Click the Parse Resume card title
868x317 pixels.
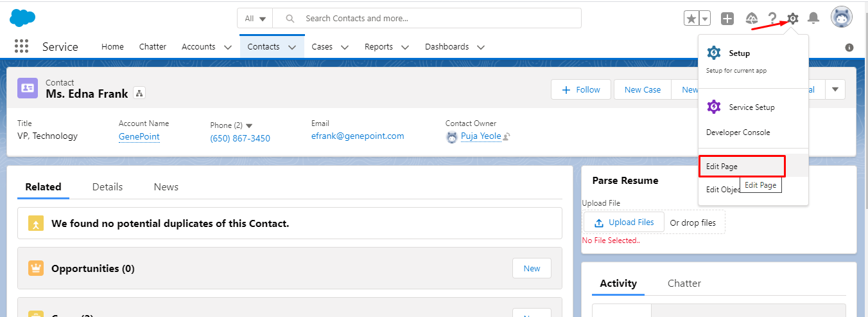(x=625, y=181)
